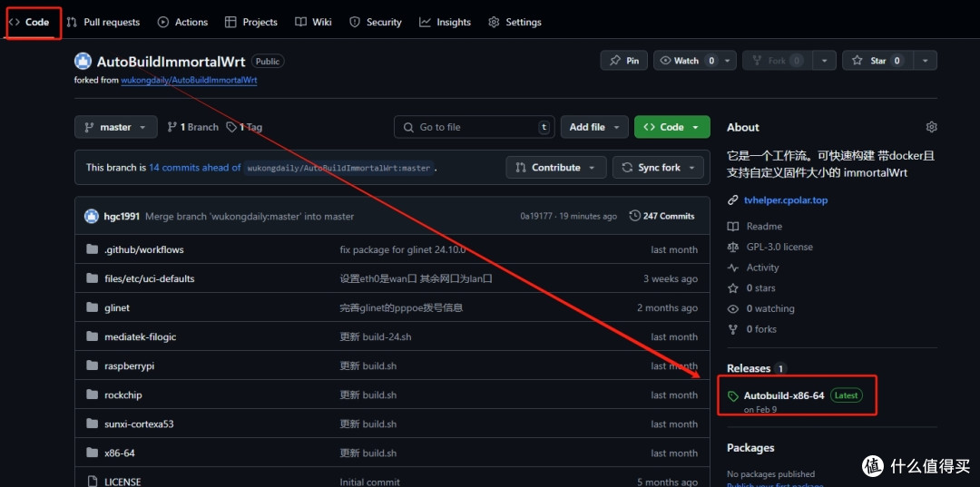The image size is (980, 487).
Task: Open the green Code clone dropdown
Action: [671, 127]
